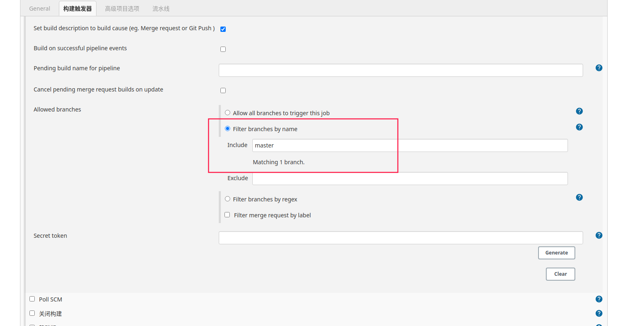Open help for Poll SCM option
Image resolution: width=644 pixels, height=326 pixels.
click(599, 299)
